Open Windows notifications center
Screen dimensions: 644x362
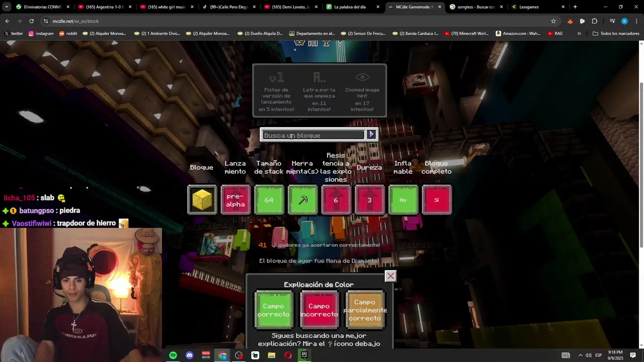[633, 355]
